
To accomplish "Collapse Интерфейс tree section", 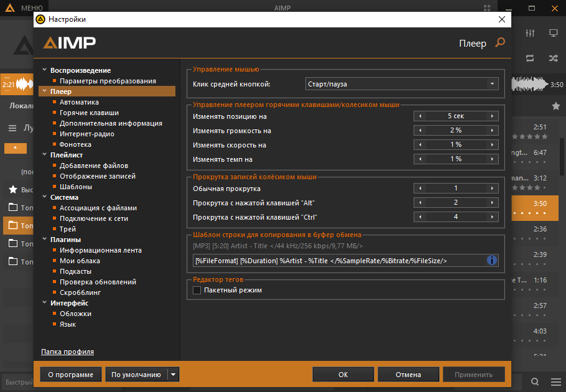I will point(44,302).
